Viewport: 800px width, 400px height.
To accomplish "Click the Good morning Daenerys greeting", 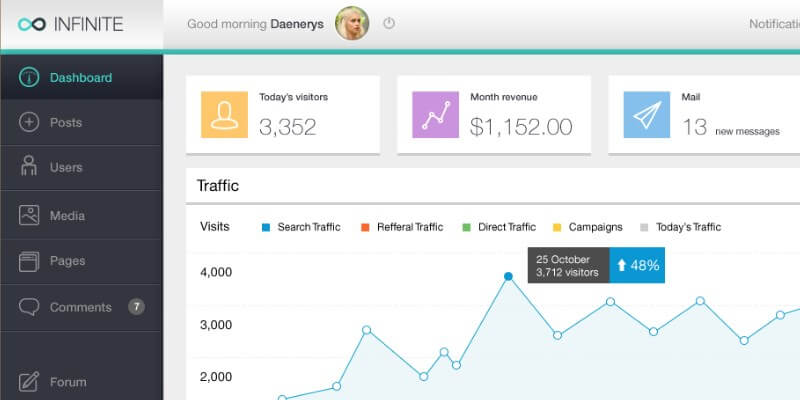I will (255, 24).
